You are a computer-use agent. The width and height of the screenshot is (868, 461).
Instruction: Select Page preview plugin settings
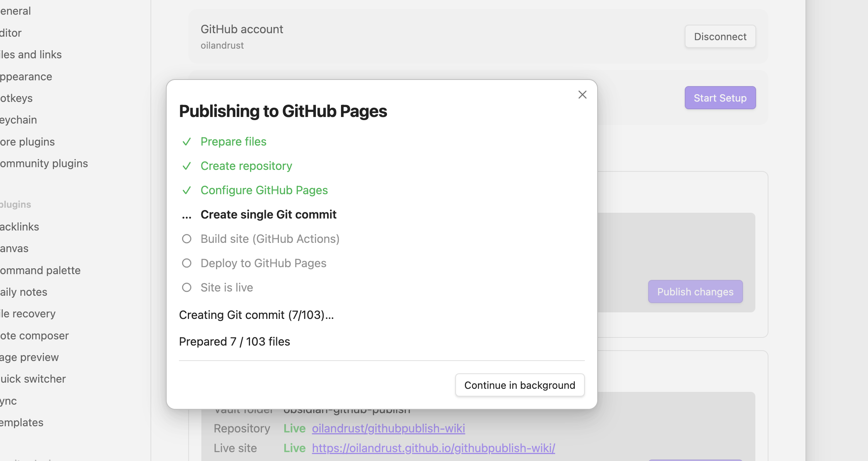[29, 357]
